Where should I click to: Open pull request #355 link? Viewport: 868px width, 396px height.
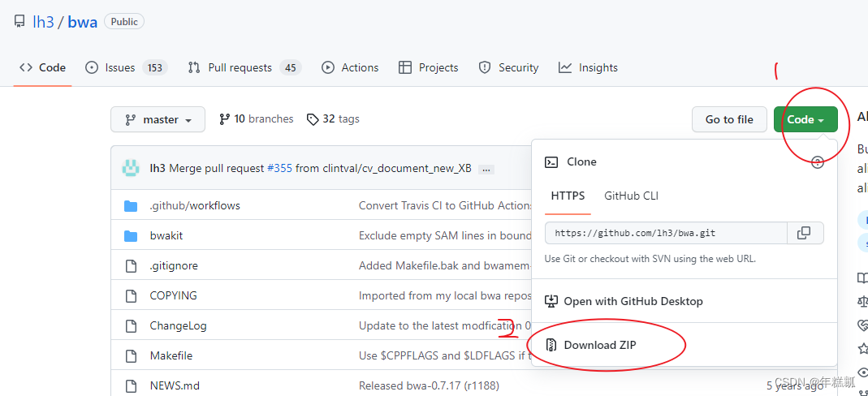[280, 169]
